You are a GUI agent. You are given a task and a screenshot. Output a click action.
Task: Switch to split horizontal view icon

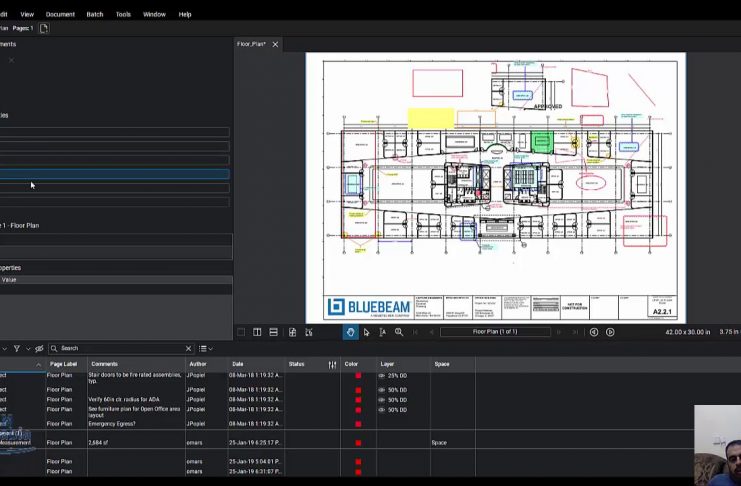coord(273,332)
